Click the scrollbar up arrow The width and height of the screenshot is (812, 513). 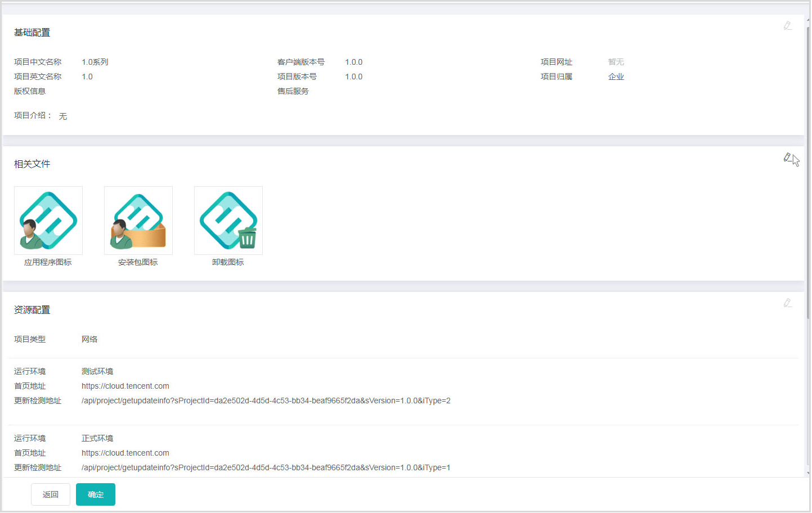coord(808,20)
